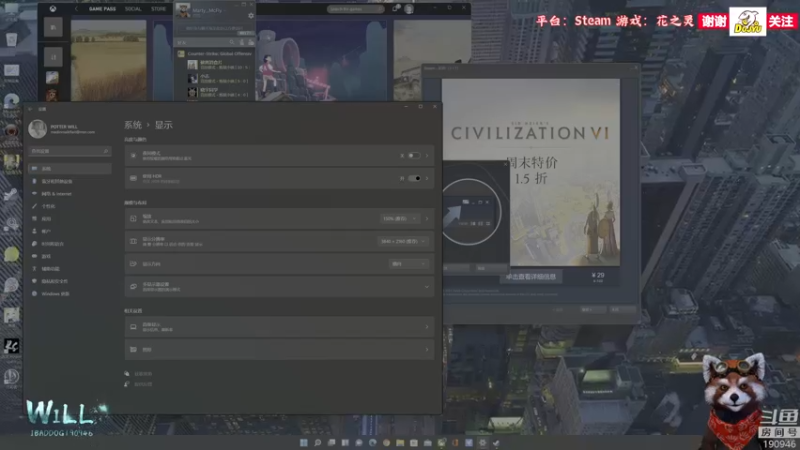Click the Xbox app game search field
The width and height of the screenshot is (800, 450).
[x=355, y=9]
